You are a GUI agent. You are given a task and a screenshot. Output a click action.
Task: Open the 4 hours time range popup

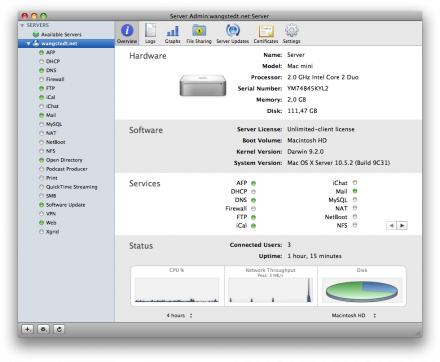coord(179,315)
